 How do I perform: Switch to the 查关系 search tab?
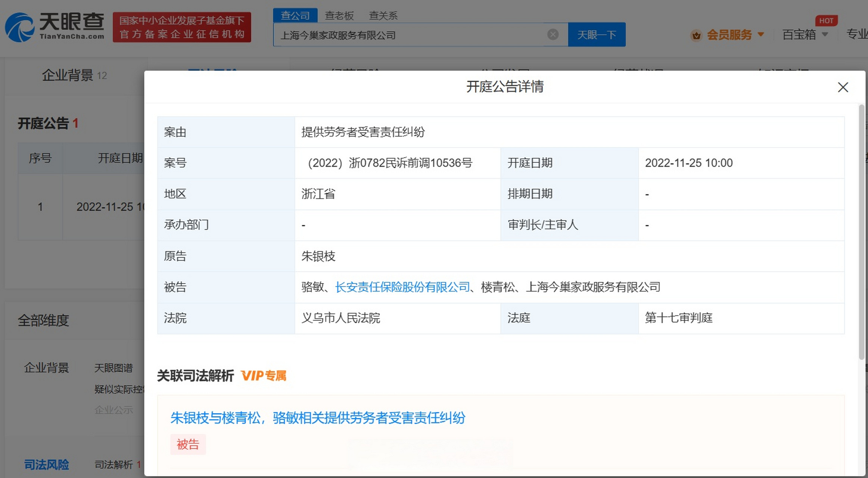click(x=383, y=15)
